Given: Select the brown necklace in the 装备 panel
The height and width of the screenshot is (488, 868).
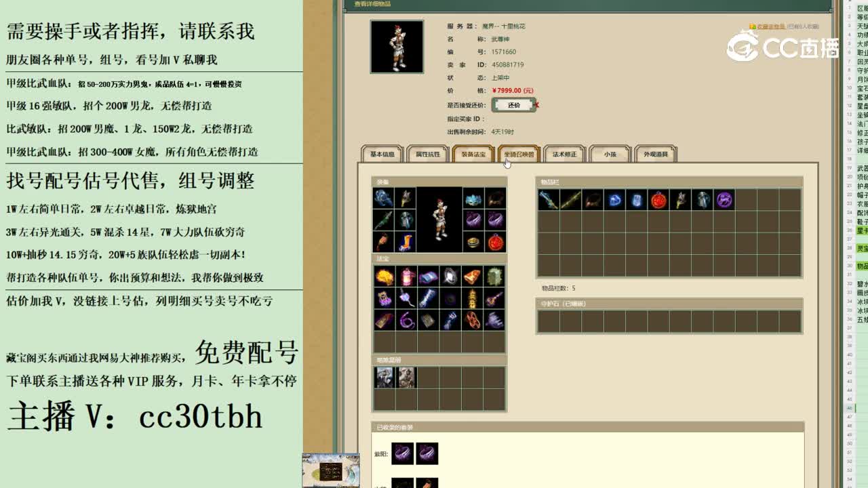Looking at the screenshot, I should [496, 198].
